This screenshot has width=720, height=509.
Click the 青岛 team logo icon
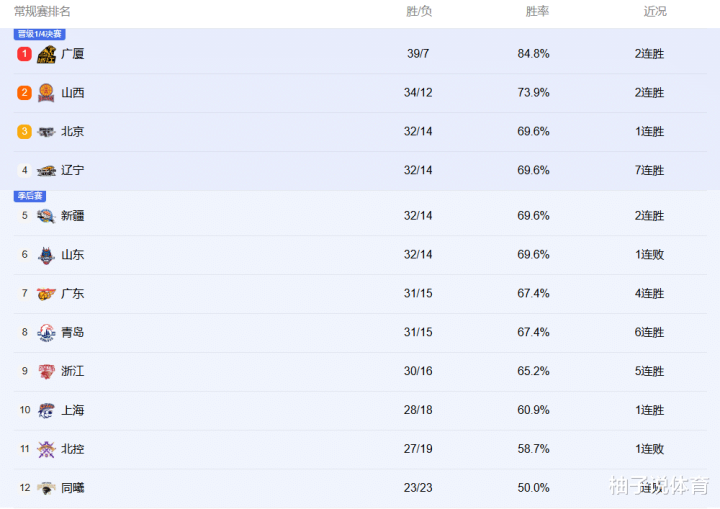[x=46, y=333]
